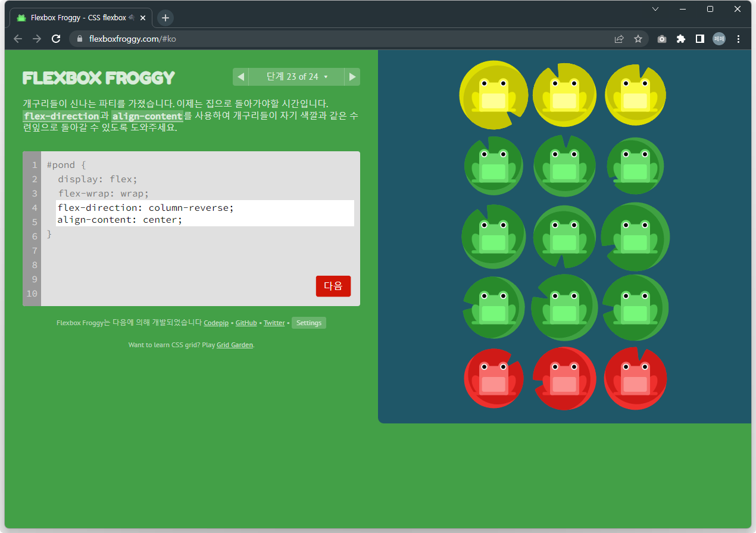Viewport: 756px width, 533px height.
Task: Reload the page with the refresh icon
Action: (x=56, y=39)
